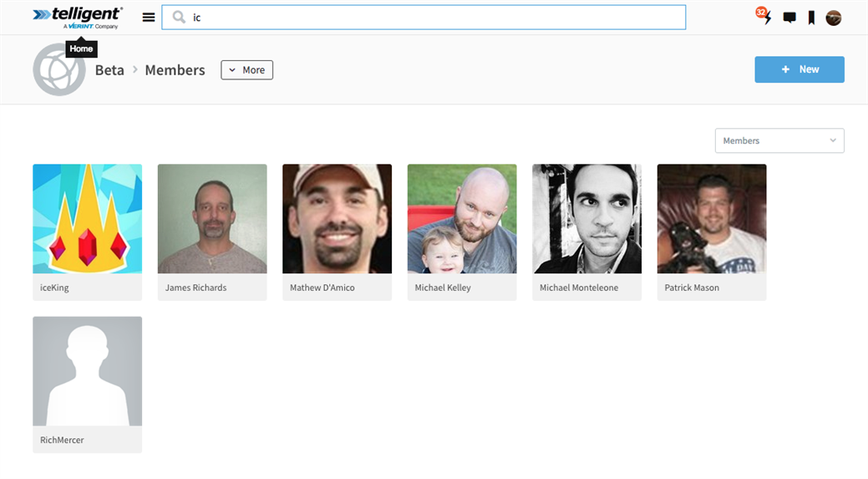Open Patrick Mason profile photo
Image resolution: width=868 pixels, height=479 pixels.
point(712,219)
